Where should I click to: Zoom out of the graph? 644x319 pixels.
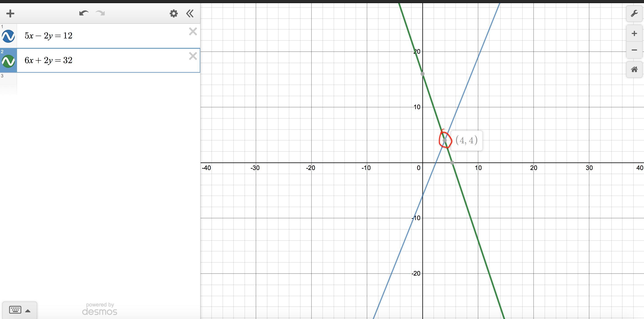pos(634,50)
